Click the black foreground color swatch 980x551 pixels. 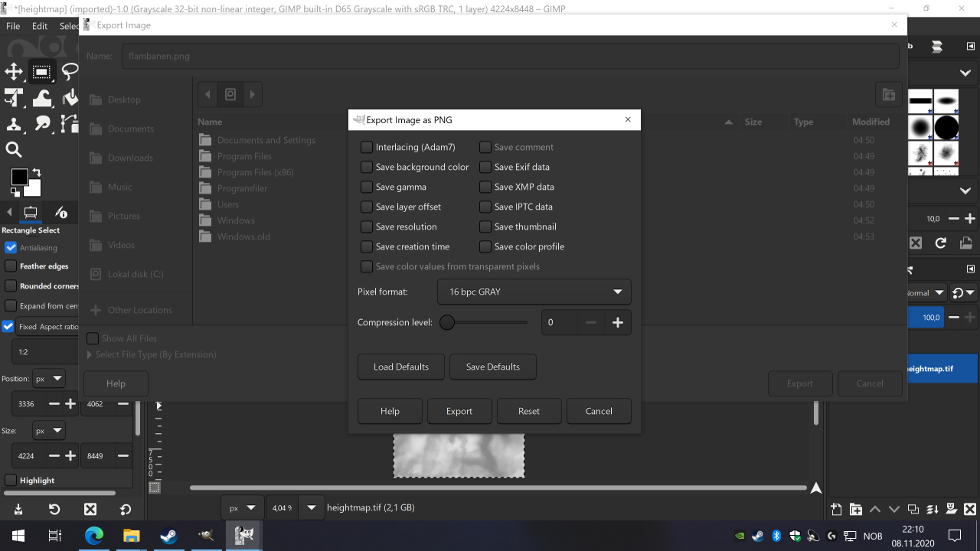19,178
